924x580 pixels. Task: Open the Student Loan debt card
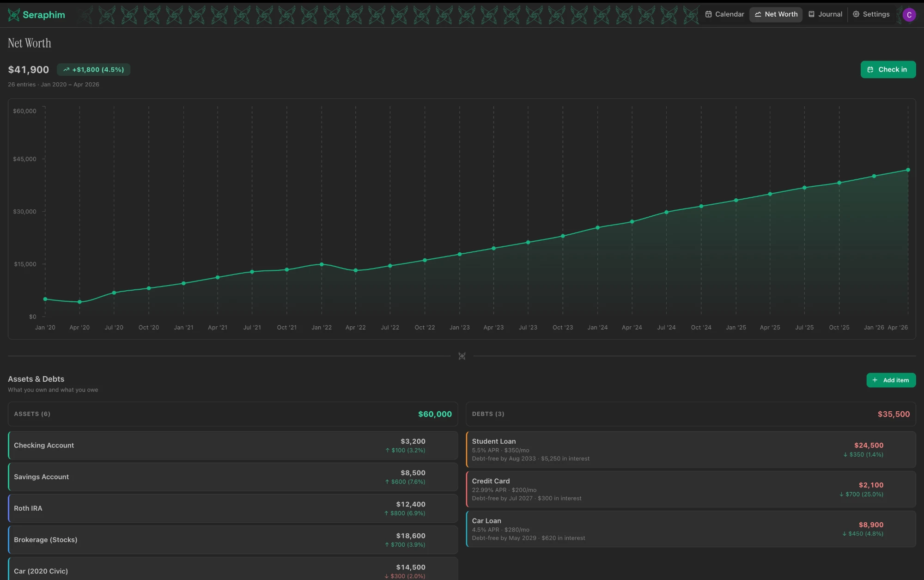(691, 450)
